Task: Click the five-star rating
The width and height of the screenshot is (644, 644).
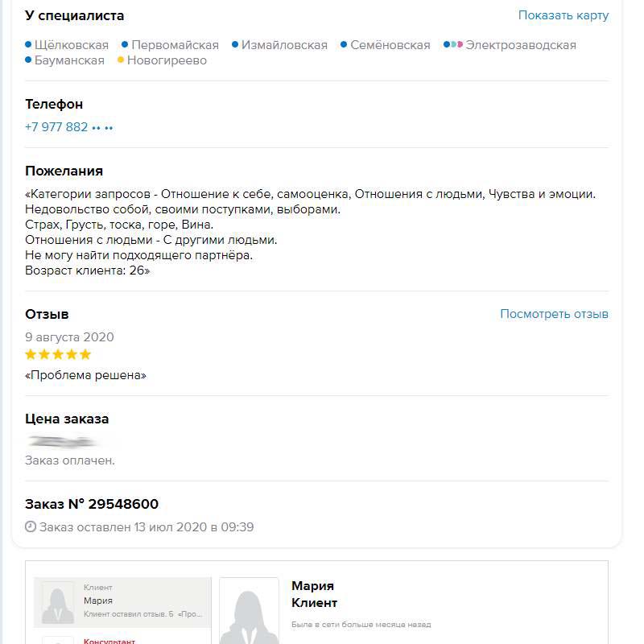Action: (58, 354)
